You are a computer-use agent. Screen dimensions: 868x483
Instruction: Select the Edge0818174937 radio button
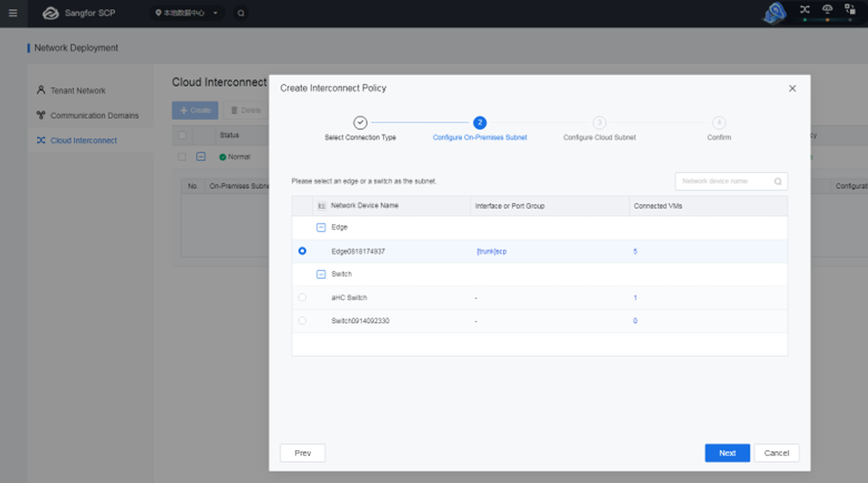[x=302, y=251]
